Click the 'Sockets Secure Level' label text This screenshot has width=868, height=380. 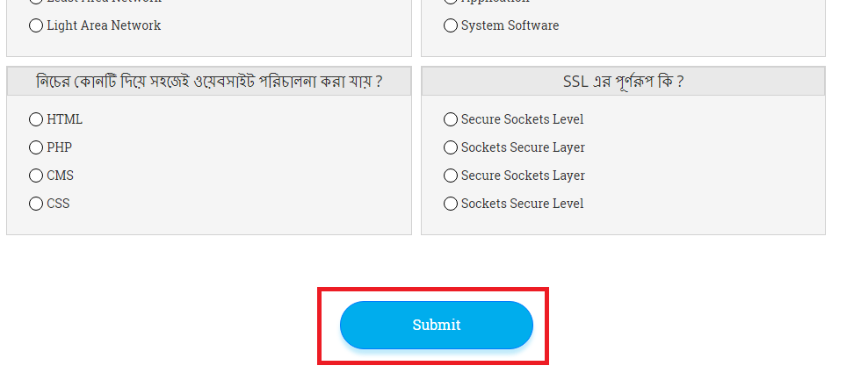522,204
